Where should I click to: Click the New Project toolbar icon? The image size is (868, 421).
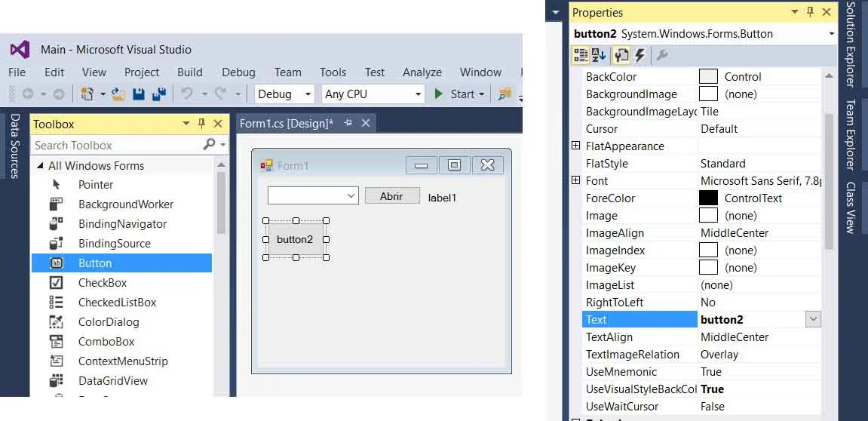tap(87, 94)
